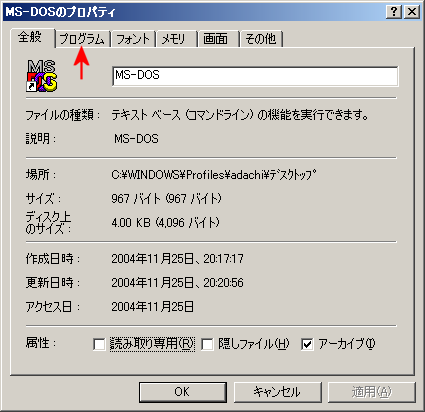425x412 pixels.
Task: Switch to the プログラム tab
Action: (x=82, y=39)
